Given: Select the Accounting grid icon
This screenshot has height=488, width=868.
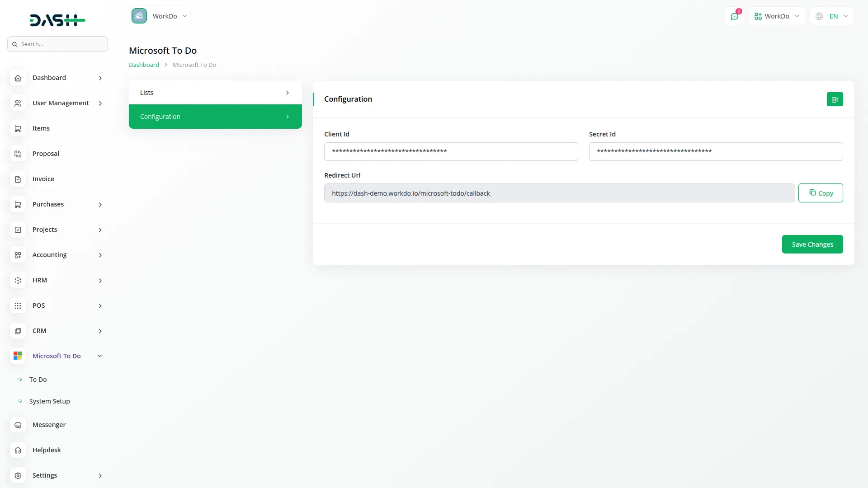Looking at the screenshot, I should pyautogui.click(x=18, y=255).
